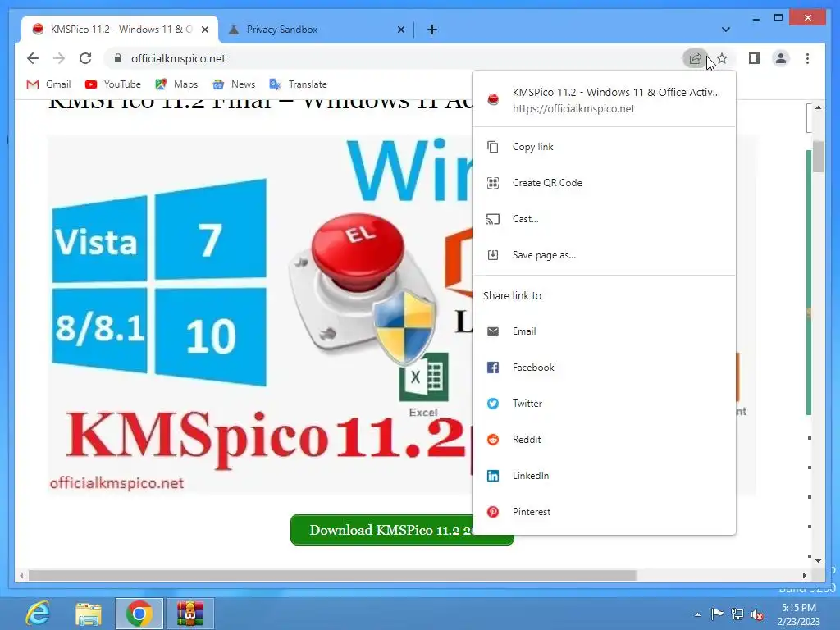Screen dimensions: 840x630
Task: Click the vertical scrollbar thumb
Action: coord(818,157)
